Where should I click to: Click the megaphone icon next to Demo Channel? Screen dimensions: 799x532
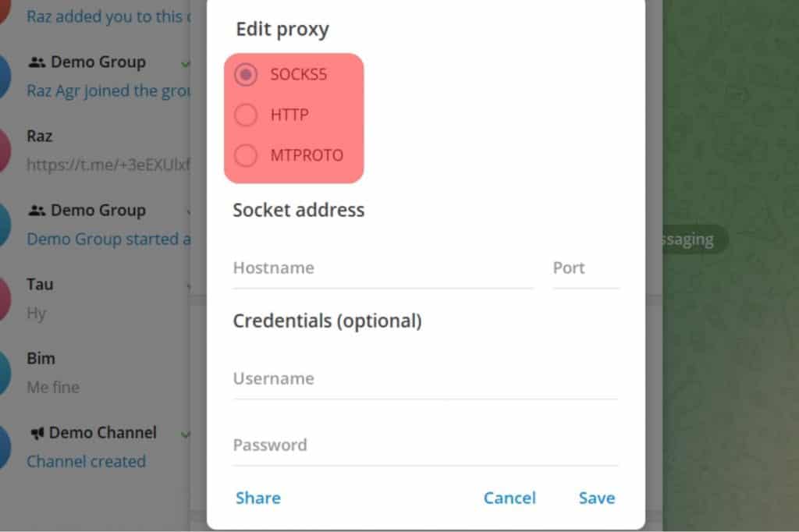click(x=37, y=432)
